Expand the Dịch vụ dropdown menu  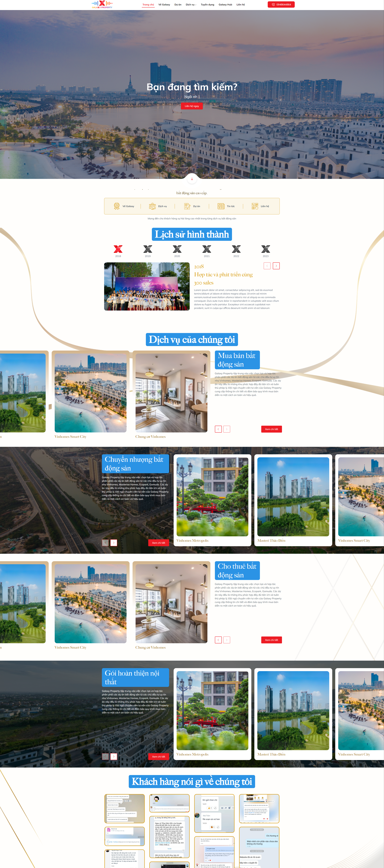pos(191,5)
